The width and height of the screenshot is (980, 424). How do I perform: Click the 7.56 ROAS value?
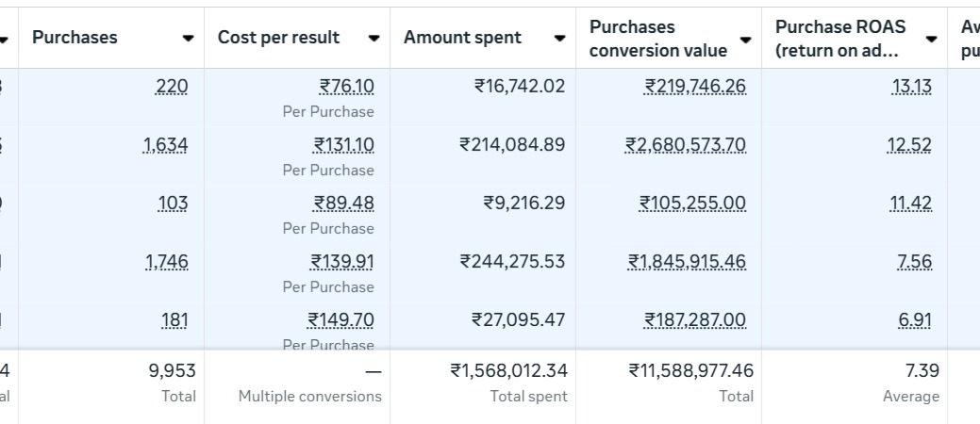[915, 262]
